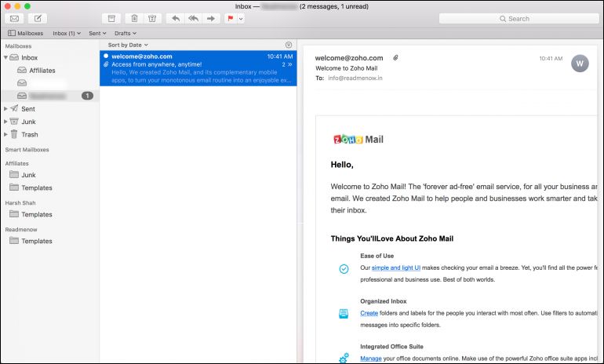Viewport: 604px width, 364px height.
Task: Open the Sent favorites dropdown
Action: 97,33
